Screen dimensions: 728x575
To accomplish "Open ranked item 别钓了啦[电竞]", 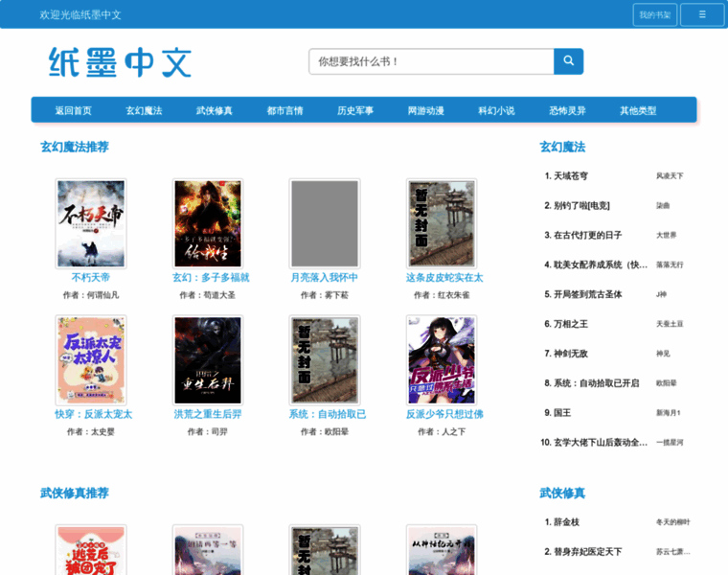I will click(x=581, y=205).
